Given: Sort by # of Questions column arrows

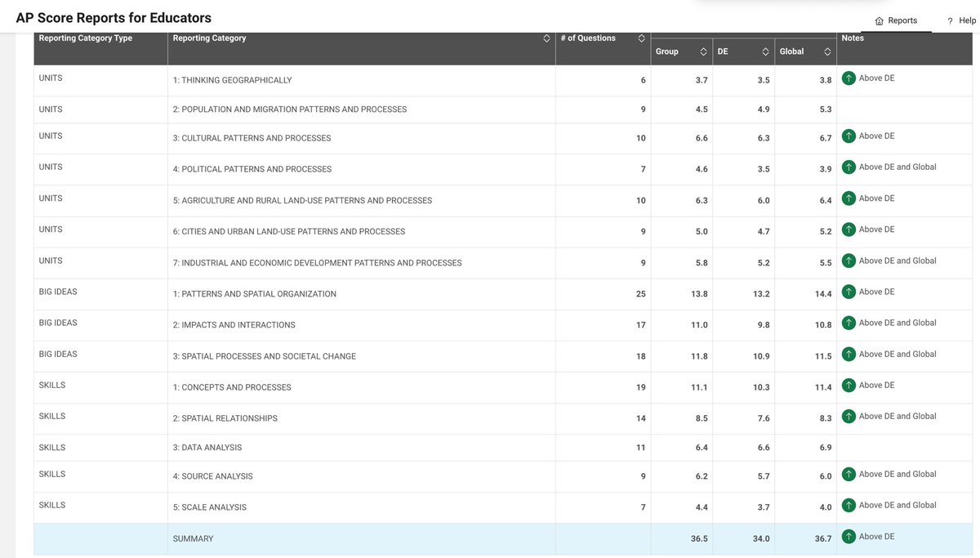Looking at the screenshot, I should point(642,38).
